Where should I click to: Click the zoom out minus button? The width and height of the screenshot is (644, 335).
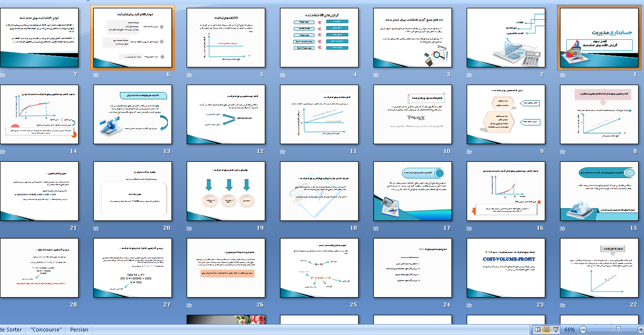pyautogui.click(x=583, y=330)
